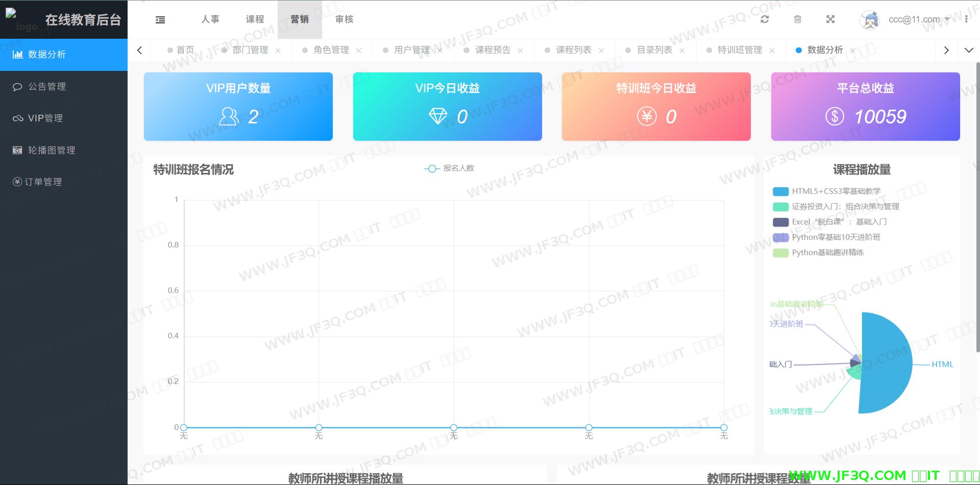The width and height of the screenshot is (980, 485).
Task: Toggle HTML5+CSS3零基础教学 legend entry
Action: pos(836,191)
